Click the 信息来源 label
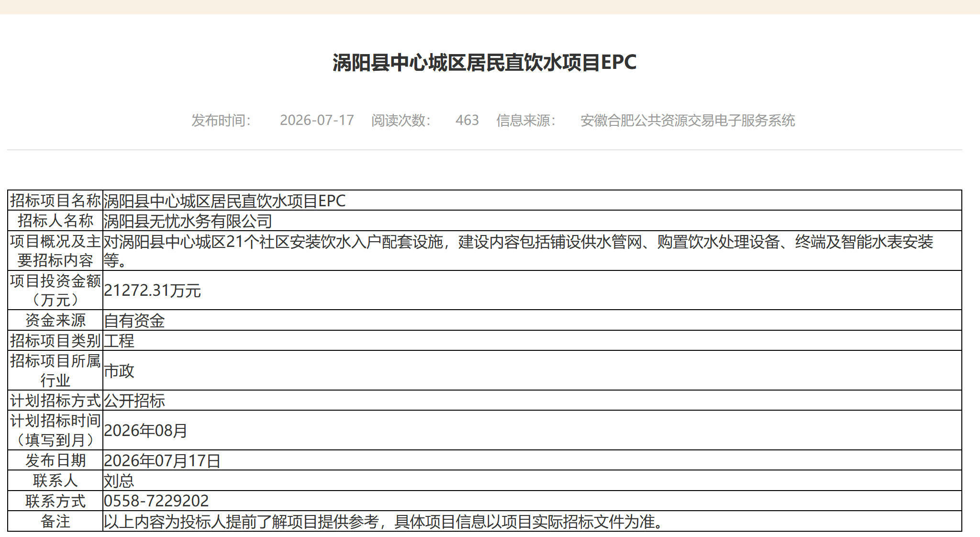This screenshot has height=537, width=980. [x=526, y=120]
